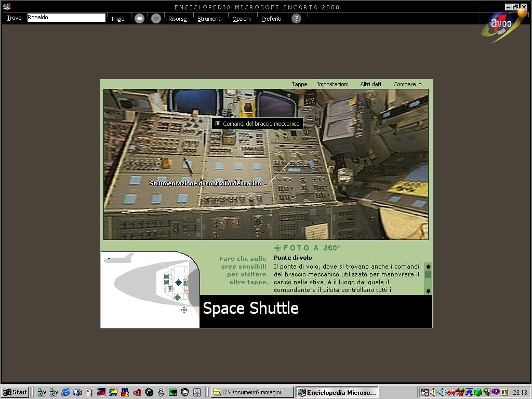Click the Encarta 2000 logo

[x=503, y=24]
